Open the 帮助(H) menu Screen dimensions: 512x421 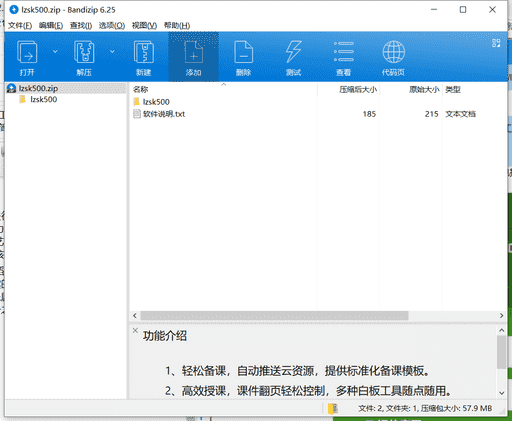tap(177, 25)
